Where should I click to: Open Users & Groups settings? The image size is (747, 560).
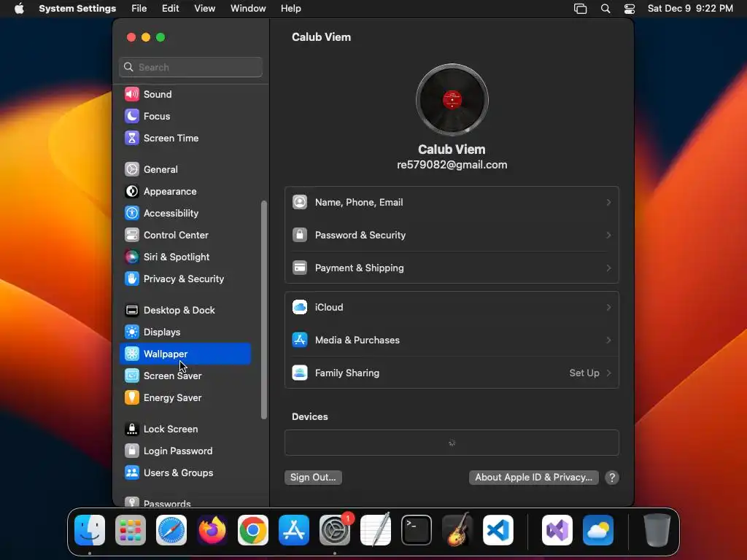tap(185, 472)
